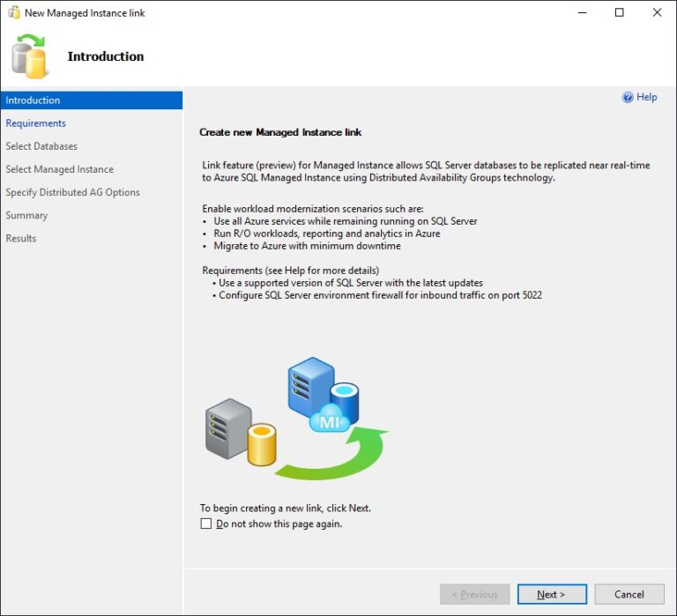
Task: Click the Next button
Action: tap(552, 594)
